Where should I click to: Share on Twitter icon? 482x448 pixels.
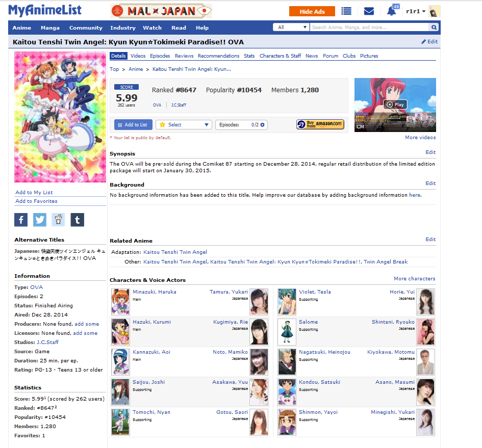40,220
